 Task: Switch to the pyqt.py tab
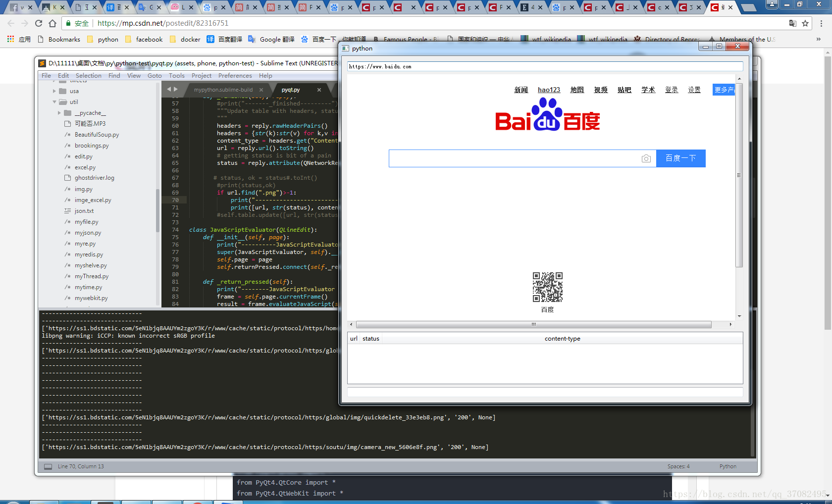[x=290, y=90]
